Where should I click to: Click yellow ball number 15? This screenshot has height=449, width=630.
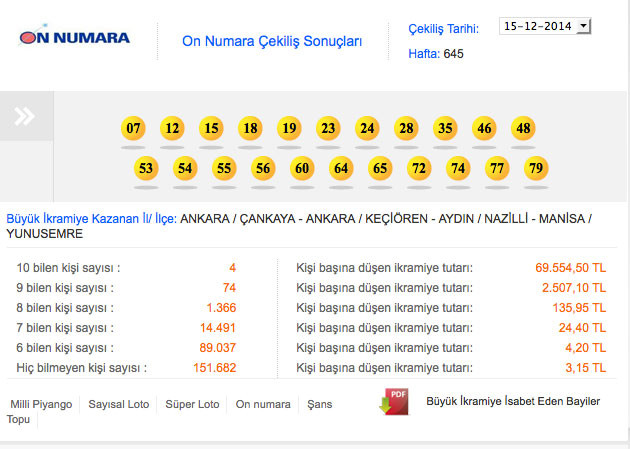[211, 129]
